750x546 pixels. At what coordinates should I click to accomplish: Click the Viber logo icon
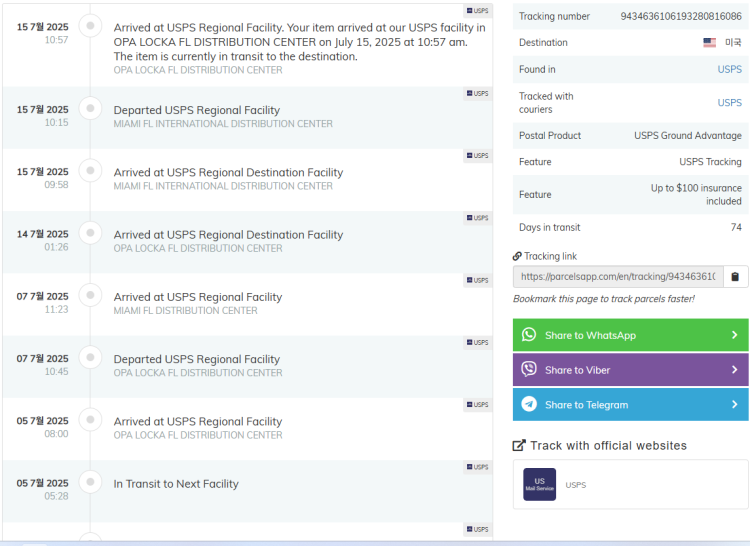click(529, 370)
